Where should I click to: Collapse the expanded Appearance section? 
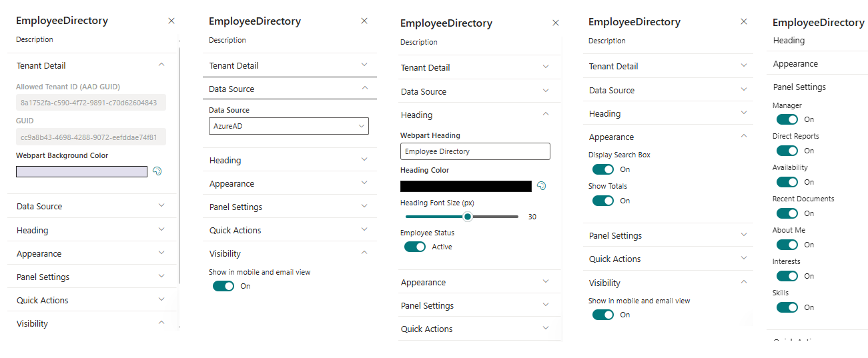click(x=744, y=137)
